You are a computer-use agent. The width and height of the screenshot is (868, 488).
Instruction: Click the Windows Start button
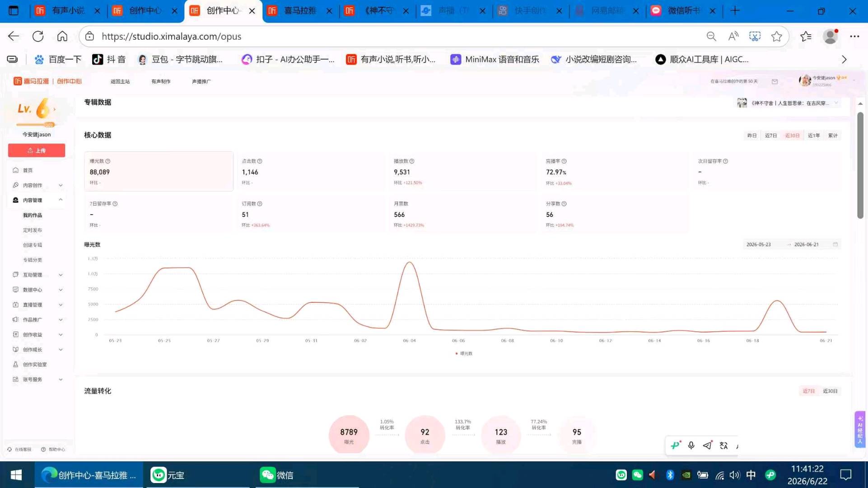pyautogui.click(x=16, y=475)
